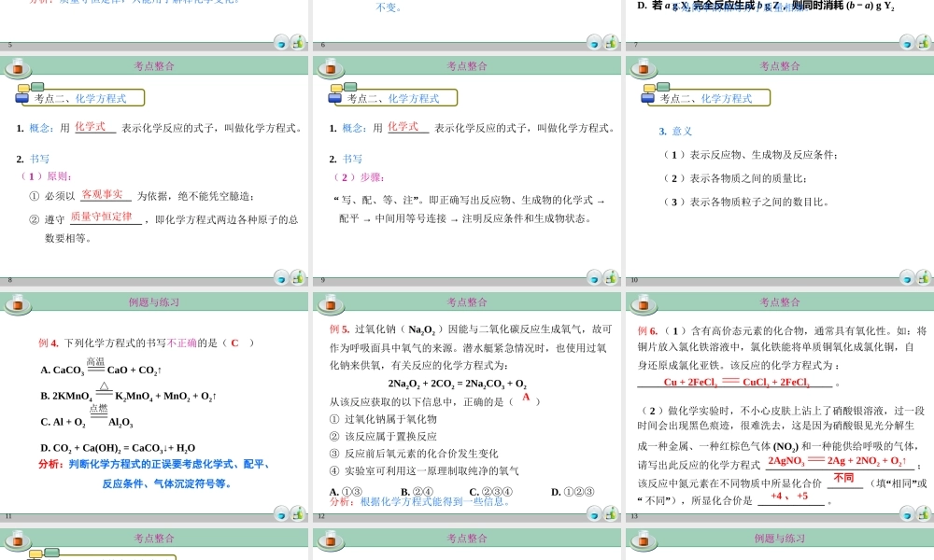Image resolution: width=934 pixels, height=560 pixels.
Task: Click option A. CaCO3 equation on slide 11
Action: click(x=101, y=367)
